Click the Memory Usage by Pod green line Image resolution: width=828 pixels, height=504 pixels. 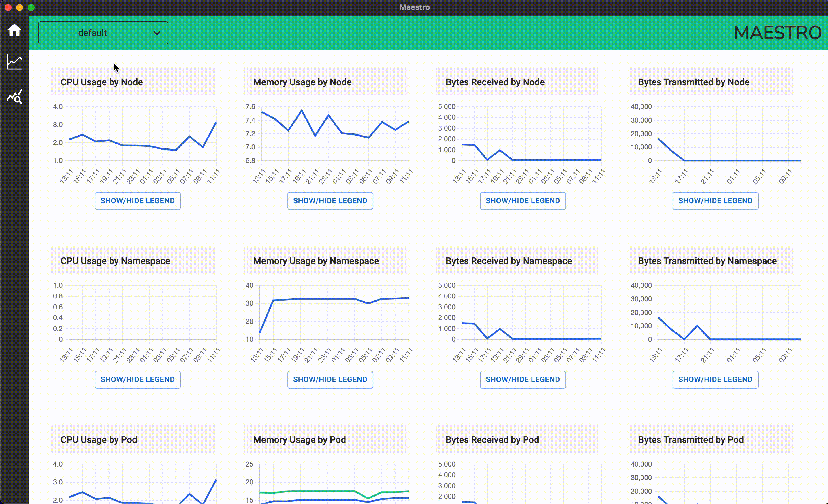pyautogui.click(x=328, y=491)
